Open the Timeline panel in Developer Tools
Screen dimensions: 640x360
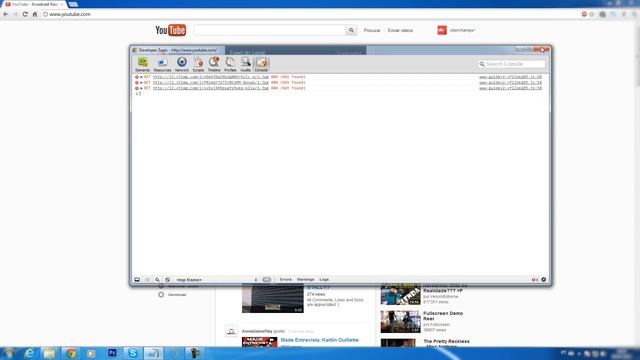point(214,64)
